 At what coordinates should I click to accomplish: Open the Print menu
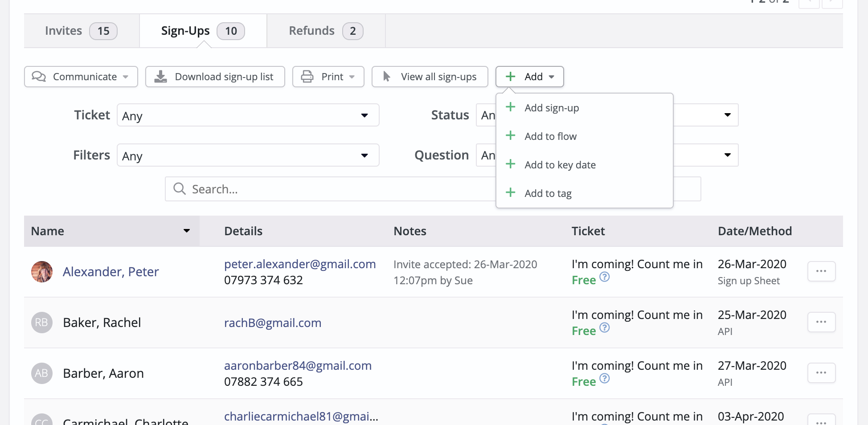tap(328, 77)
